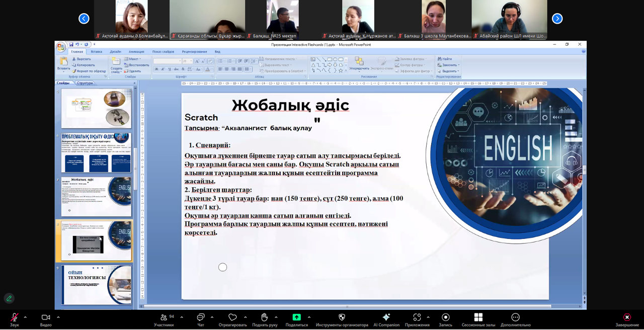
Task: Select the ОЙЫН ТЕХНОЛОГИЯСЫ slide thumbnail
Action: 97,285
